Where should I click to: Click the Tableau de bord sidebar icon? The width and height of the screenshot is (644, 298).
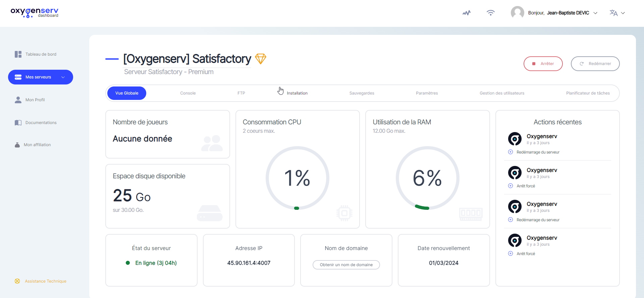tap(18, 54)
